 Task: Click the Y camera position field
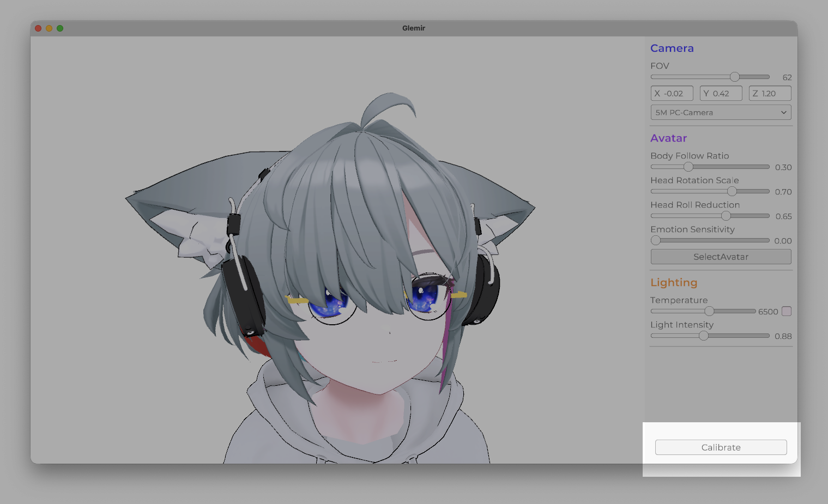pyautogui.click(x=721, y=94)
